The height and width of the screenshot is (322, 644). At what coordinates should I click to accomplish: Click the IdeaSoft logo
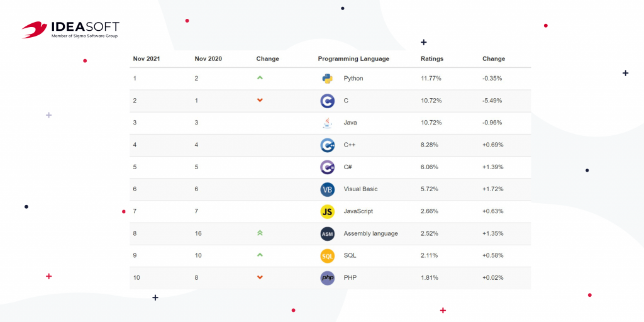[x=70, y=30]
